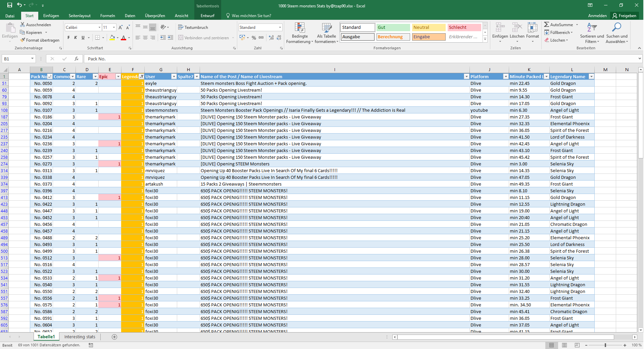
Task: Click the vertical scrollbar down arrow
Action: [641, 330]
